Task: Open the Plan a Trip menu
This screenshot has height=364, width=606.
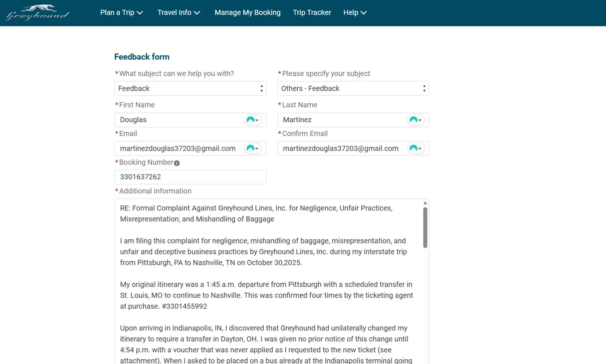Action: pyautogui.click(x=121, y=13)
